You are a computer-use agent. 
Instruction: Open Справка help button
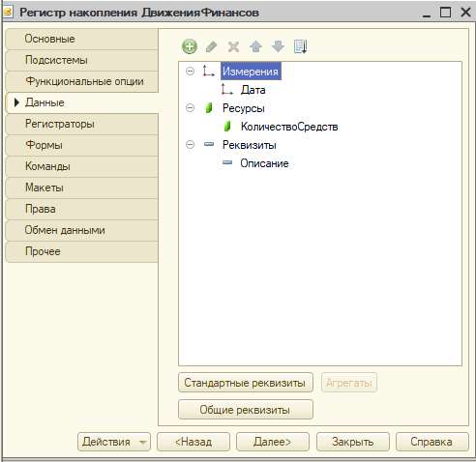431,442
